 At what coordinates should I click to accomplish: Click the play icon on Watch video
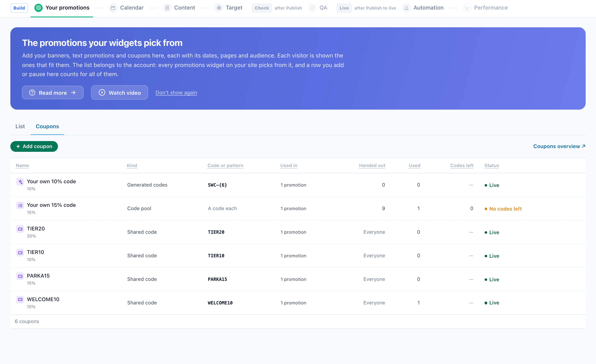(102, 93)
